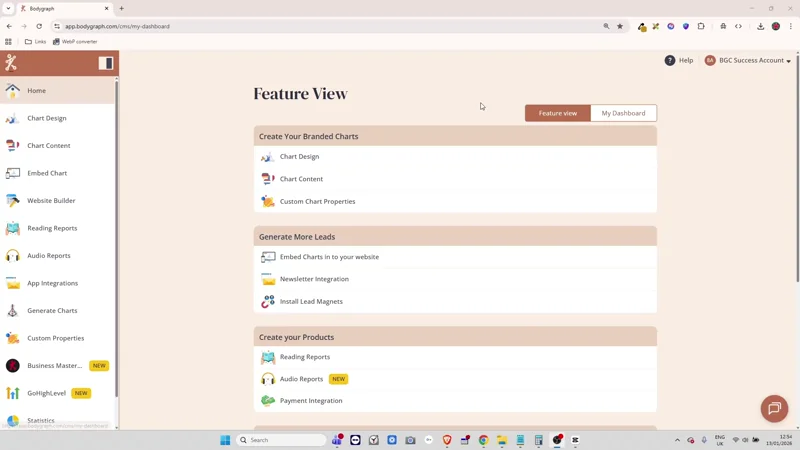Switch to My Dashboard view
This screenshot has height=450, width=800.
[623, 113]
